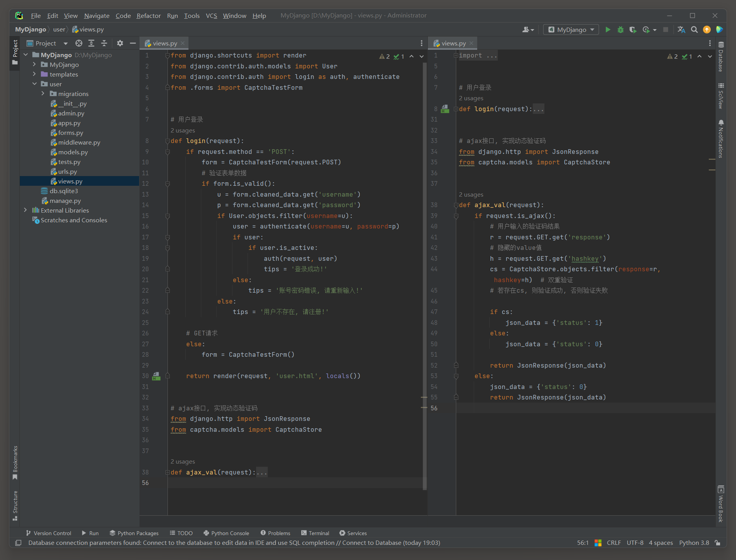Screen dimensions: 736x560
Task: Open the Terminal tool window
Action: pyautogui.click(x=315, y=533)
